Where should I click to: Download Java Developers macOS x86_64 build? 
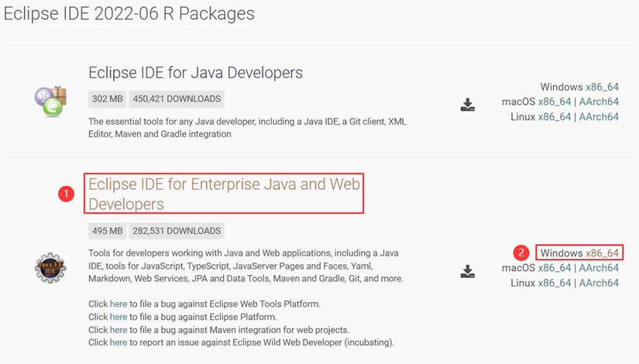555,101
